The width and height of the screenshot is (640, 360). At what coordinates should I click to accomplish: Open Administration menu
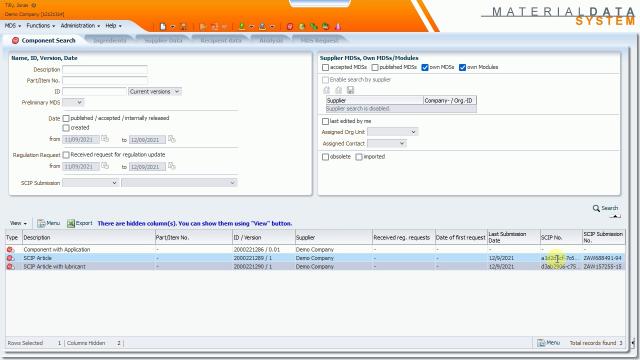point(80,26)
